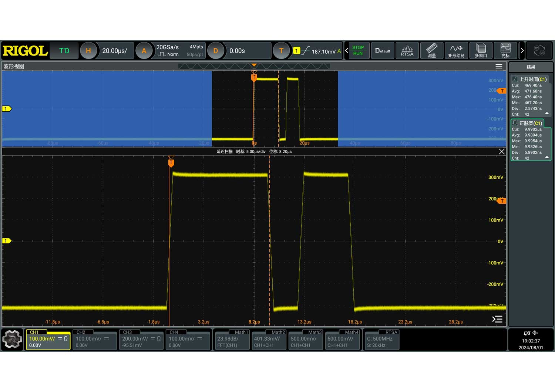Viewport: 555px width, 392px height.
Task: Open the list icon in waveform corner
Action: (497, 319)
